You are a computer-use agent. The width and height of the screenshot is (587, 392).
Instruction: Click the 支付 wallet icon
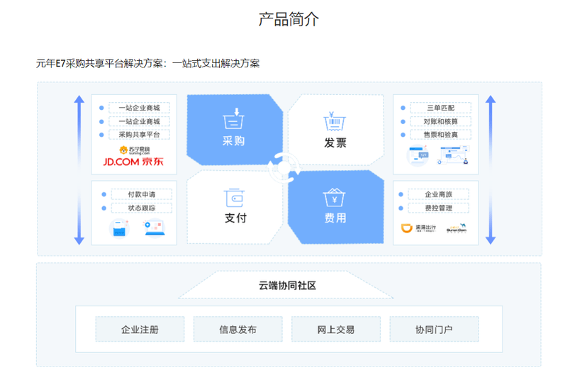[x=234, y=196]
